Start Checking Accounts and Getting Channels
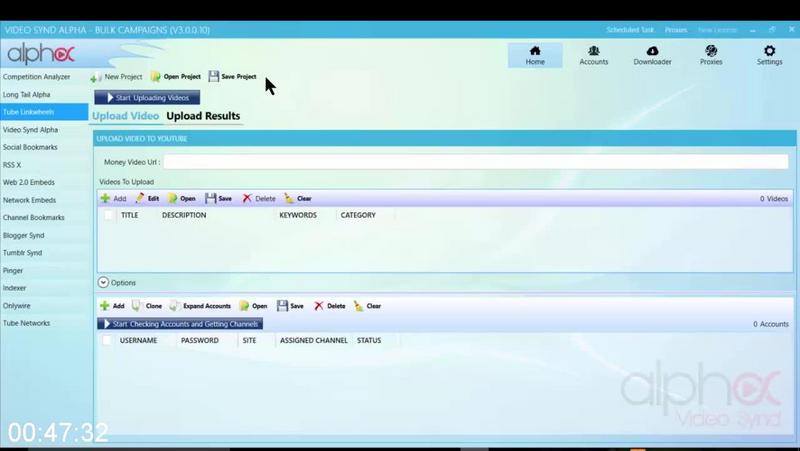800x451 pixels. coord(180,324)
